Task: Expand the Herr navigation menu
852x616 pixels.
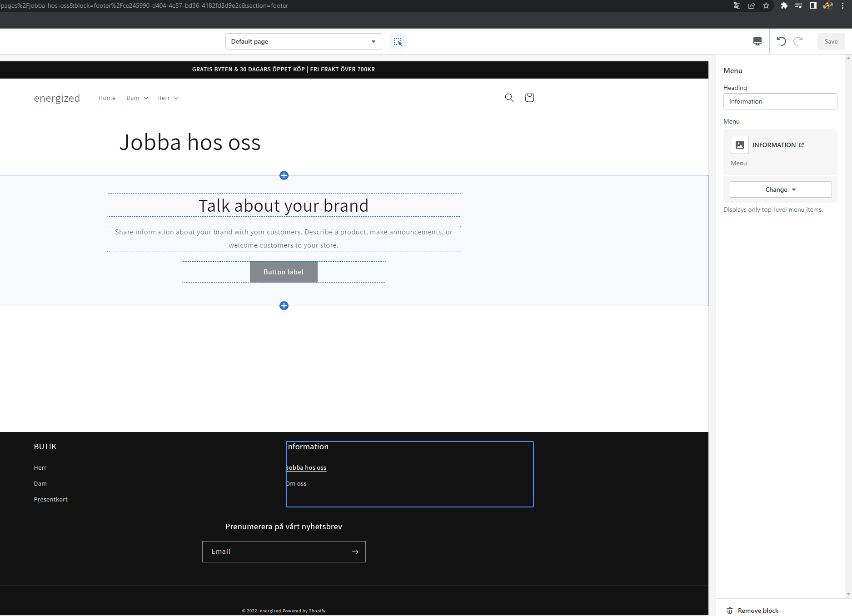Action: pyautogui.click(x=168, y=98)
